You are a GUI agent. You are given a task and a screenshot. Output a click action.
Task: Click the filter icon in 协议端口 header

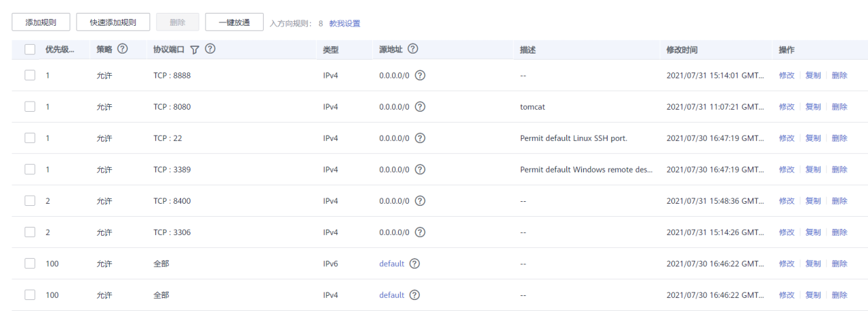pyautogui.click(x=195, y=49)
